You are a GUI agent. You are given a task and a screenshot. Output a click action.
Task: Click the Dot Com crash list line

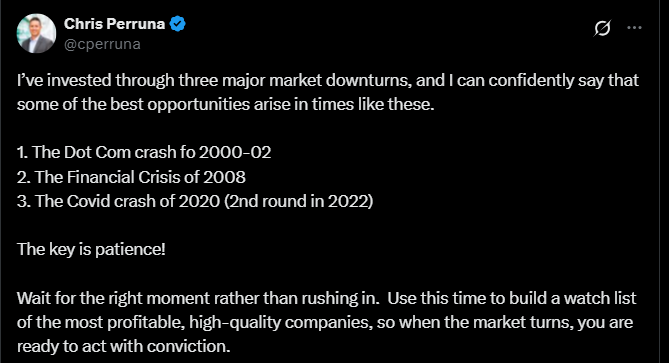coord(144,152)
